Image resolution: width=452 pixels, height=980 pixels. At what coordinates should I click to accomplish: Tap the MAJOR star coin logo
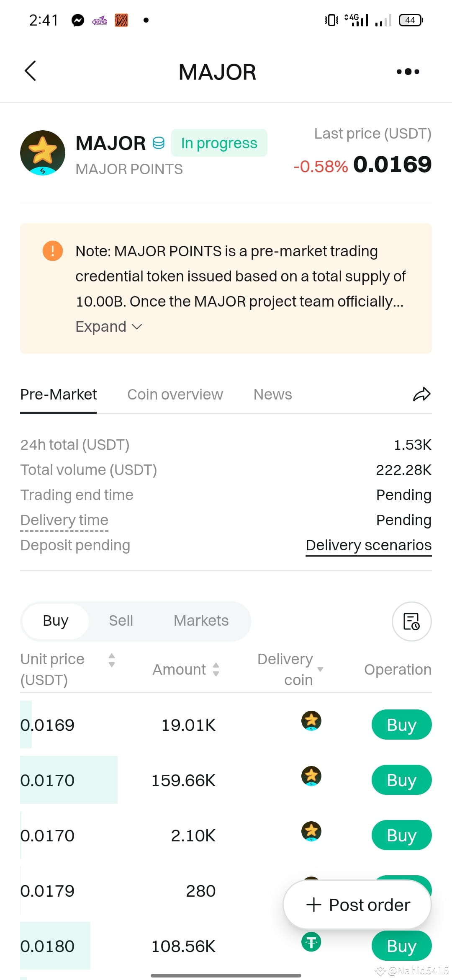(x=43, y=153)
